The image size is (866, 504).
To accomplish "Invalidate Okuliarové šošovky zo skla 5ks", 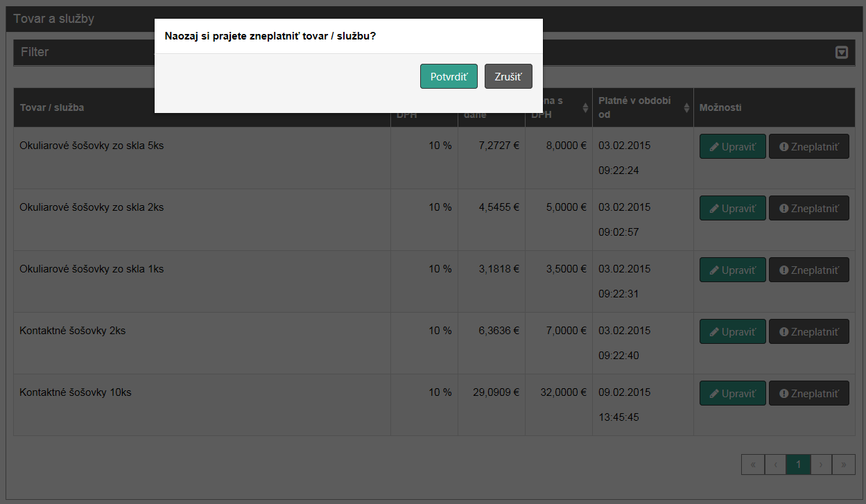I will [809, 147].
